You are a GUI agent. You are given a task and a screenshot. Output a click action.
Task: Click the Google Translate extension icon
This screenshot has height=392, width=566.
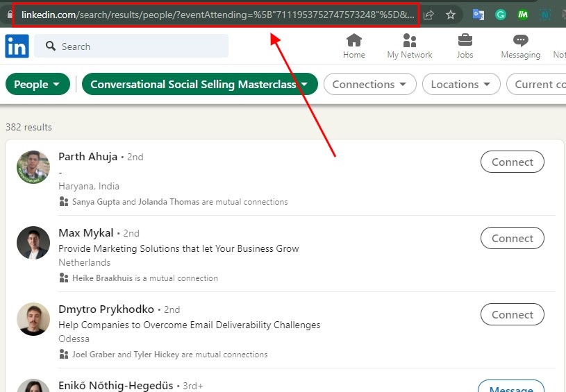click(478, 15)
